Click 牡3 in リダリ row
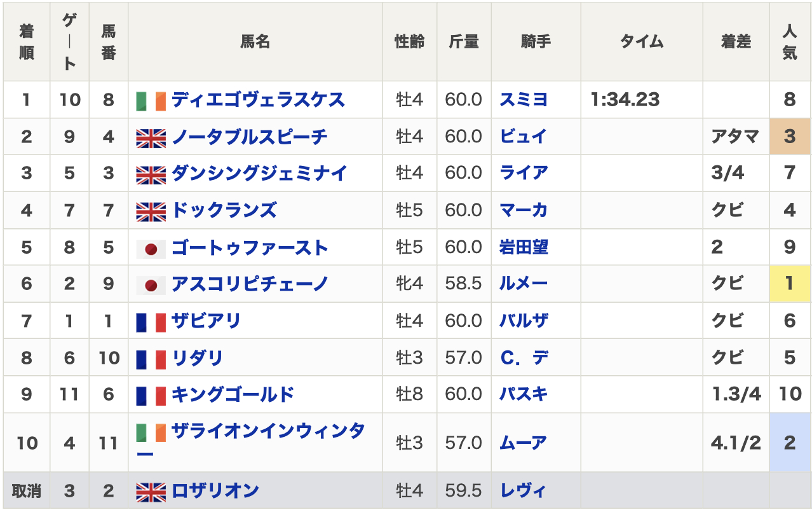 [x=409, y=357]
